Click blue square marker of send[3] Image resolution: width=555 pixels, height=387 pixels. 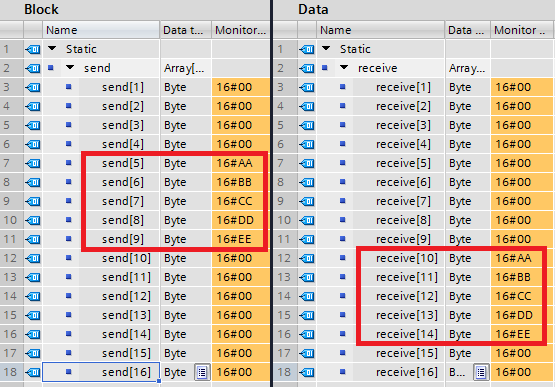pyautogui.click(x=69, y=125)
